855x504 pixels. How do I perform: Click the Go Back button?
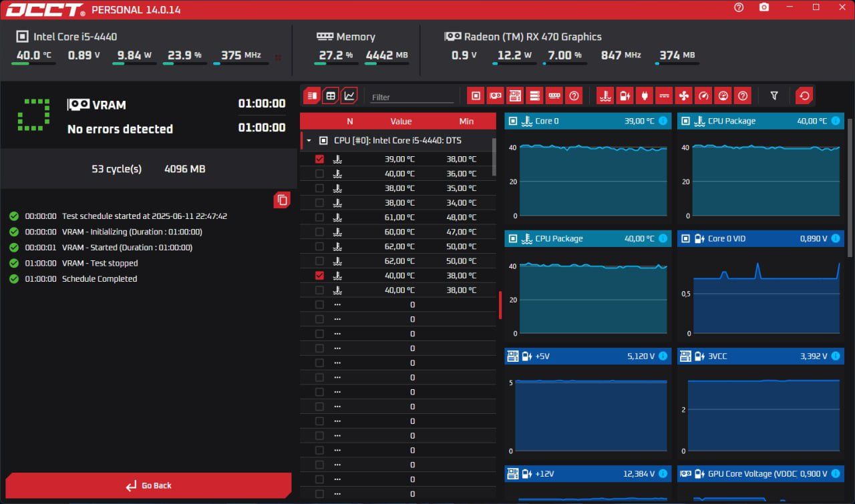click(148, 485)
